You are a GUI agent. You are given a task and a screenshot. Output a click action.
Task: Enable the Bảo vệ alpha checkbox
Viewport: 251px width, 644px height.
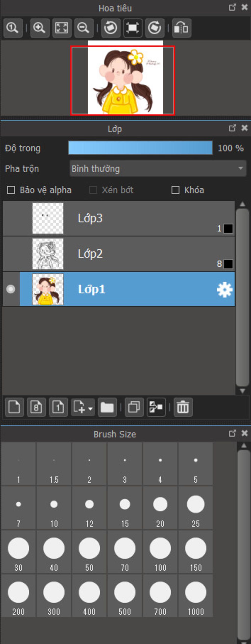point(11,190)
